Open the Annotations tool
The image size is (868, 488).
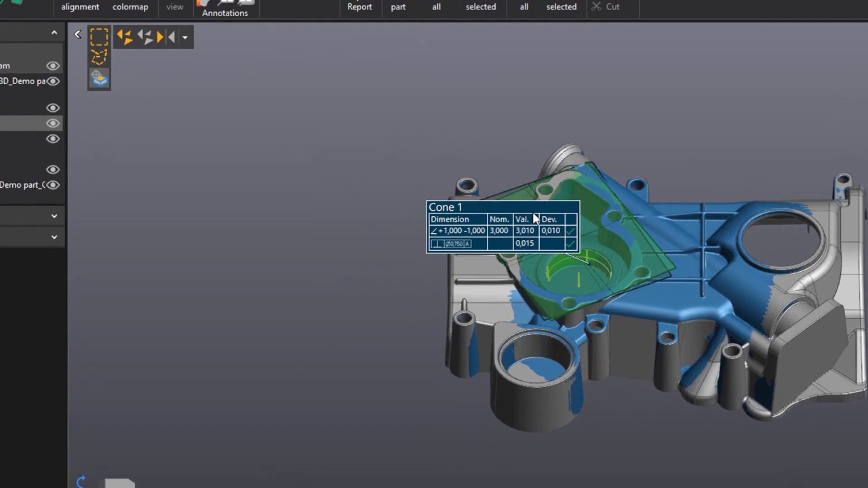point(224,9)
